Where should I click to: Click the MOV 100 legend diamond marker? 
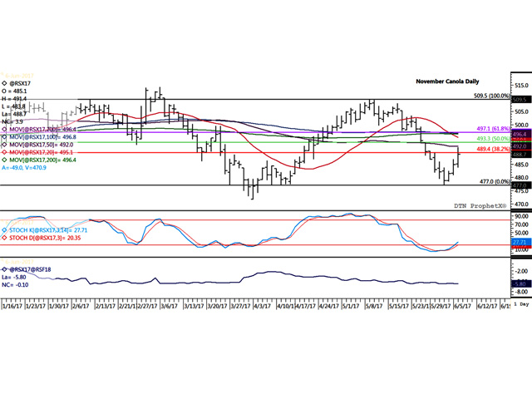(x=4, y=137)
